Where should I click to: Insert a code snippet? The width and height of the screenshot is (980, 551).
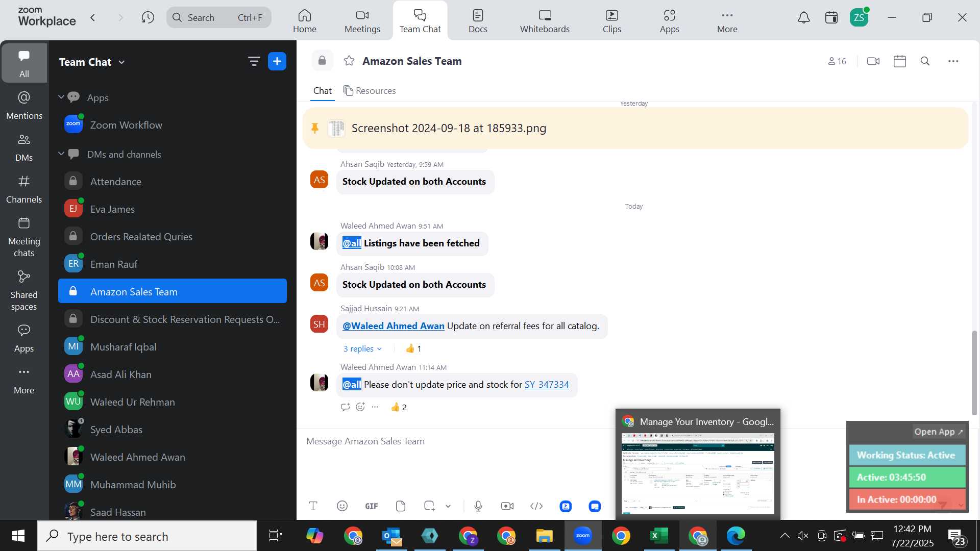click(536, 506)
